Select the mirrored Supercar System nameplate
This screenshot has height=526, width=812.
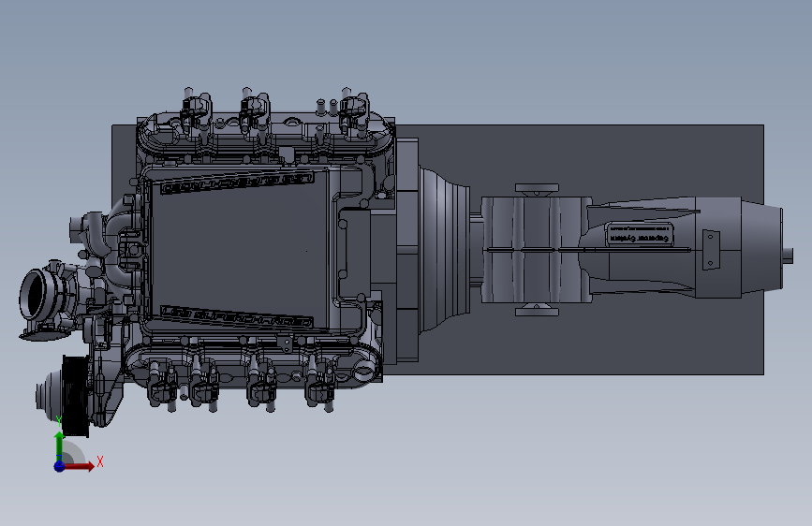coord(640,235)
